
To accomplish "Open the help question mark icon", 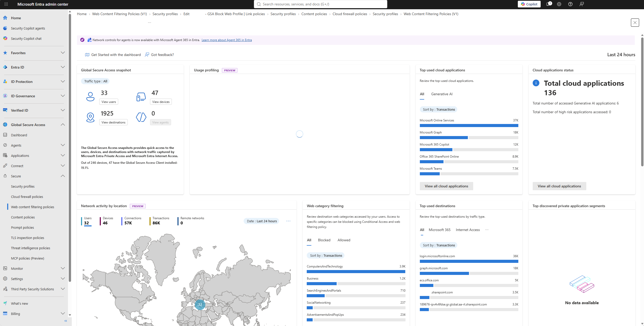I will tap(570, 4).
